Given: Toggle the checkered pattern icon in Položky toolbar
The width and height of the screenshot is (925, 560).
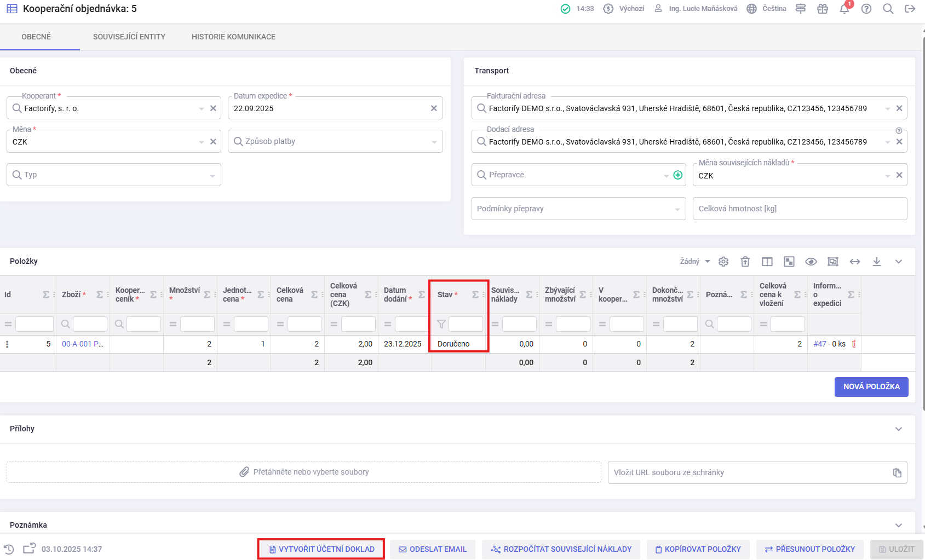Looking at the screenshot, I should click(789, 262).
